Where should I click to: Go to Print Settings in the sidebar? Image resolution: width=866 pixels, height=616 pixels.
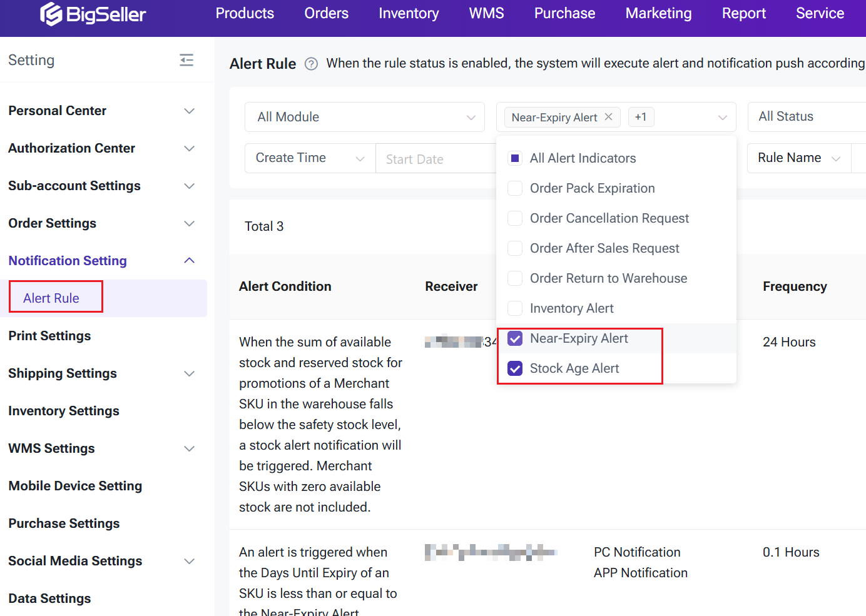click(x=49, y=336)
